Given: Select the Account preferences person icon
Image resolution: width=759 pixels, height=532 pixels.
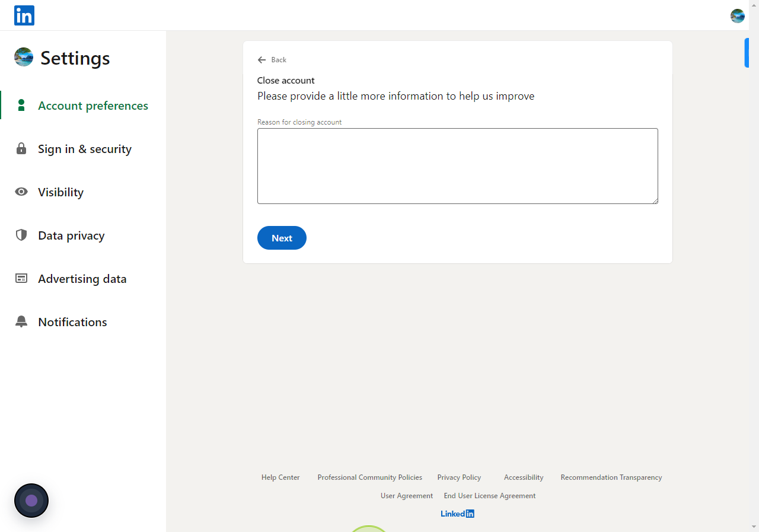Looking at the screenshot, I should [x=21, y=106].
